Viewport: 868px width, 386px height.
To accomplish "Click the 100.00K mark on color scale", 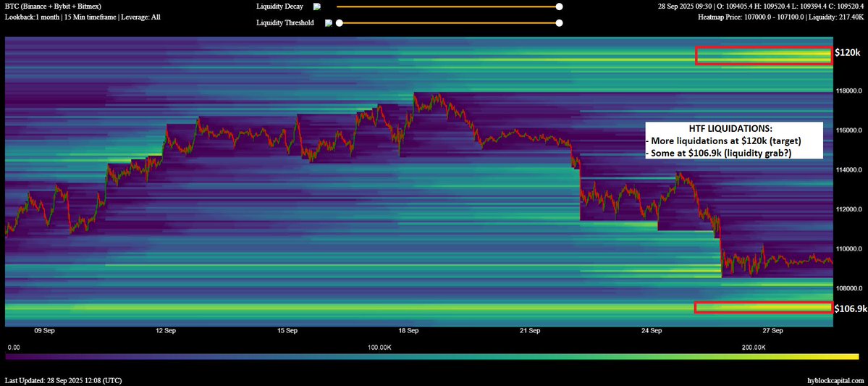I will click(x=379, y=348).
